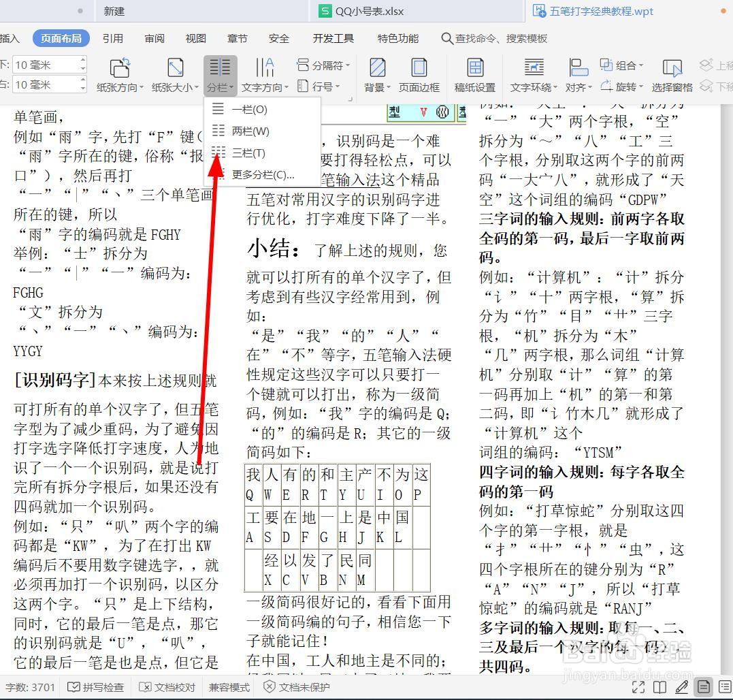The width and height of the screenshot is (733, 700).
Task: Toggle 文档校对 document proofing option
Action: click(167, 688)
